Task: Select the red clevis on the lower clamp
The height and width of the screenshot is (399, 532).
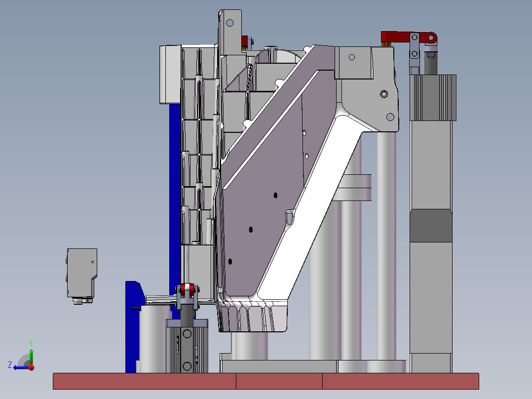Action: tap(188, 289)
